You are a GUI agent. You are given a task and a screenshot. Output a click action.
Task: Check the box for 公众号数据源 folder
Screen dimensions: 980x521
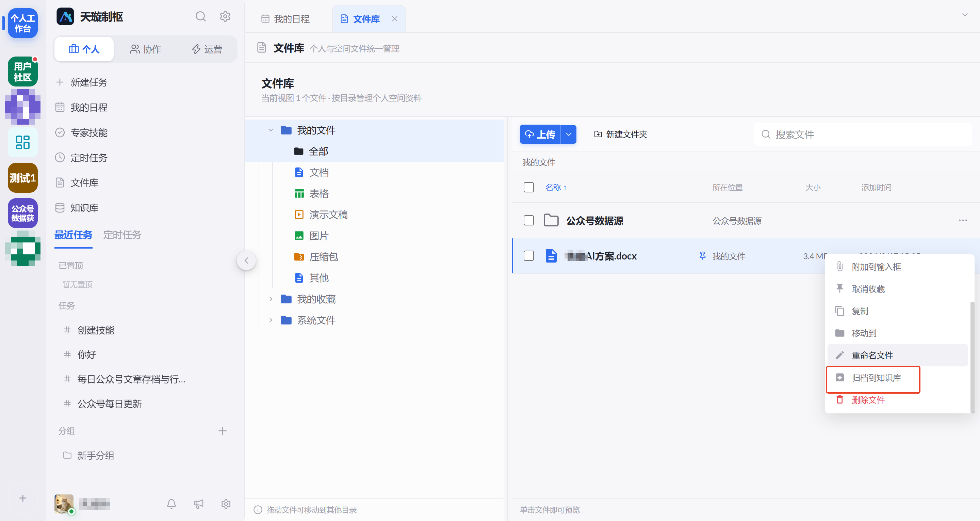(x=529, y=220)
